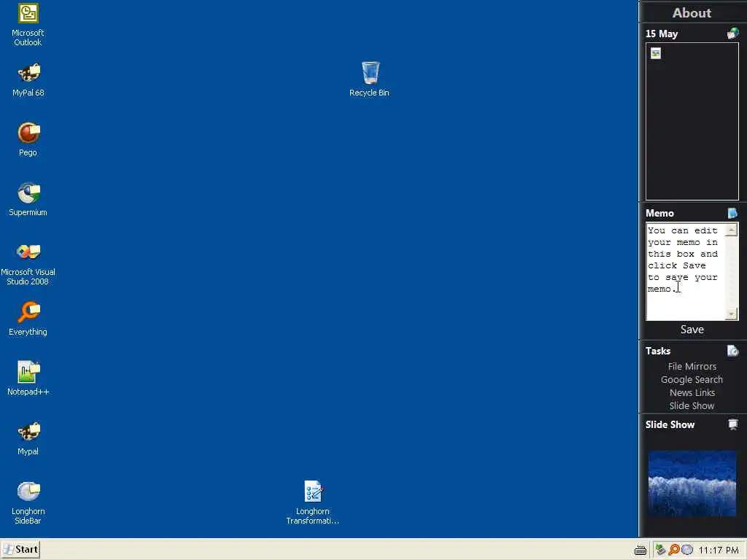Viewport: 747px width, 560px height.
Task: Click the Slide Show panel monitor icon
Action: tap(732, 424)
